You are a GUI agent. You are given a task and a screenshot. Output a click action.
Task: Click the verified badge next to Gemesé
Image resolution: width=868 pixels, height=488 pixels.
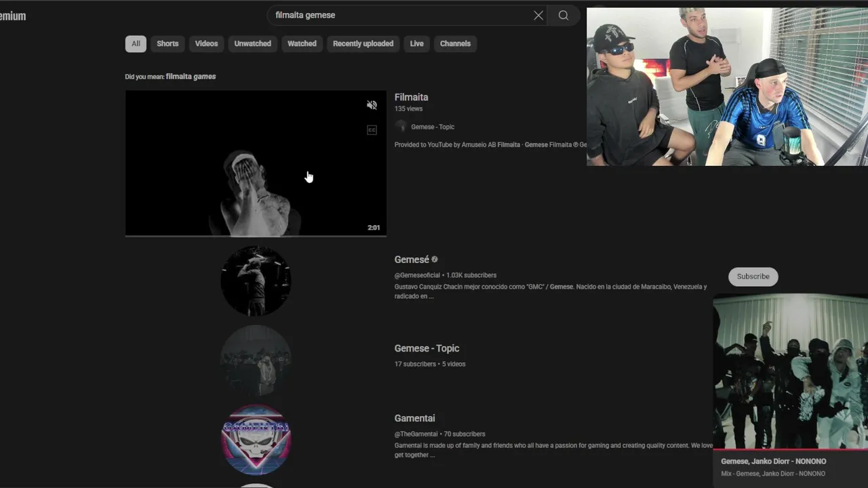click(435, 260)
